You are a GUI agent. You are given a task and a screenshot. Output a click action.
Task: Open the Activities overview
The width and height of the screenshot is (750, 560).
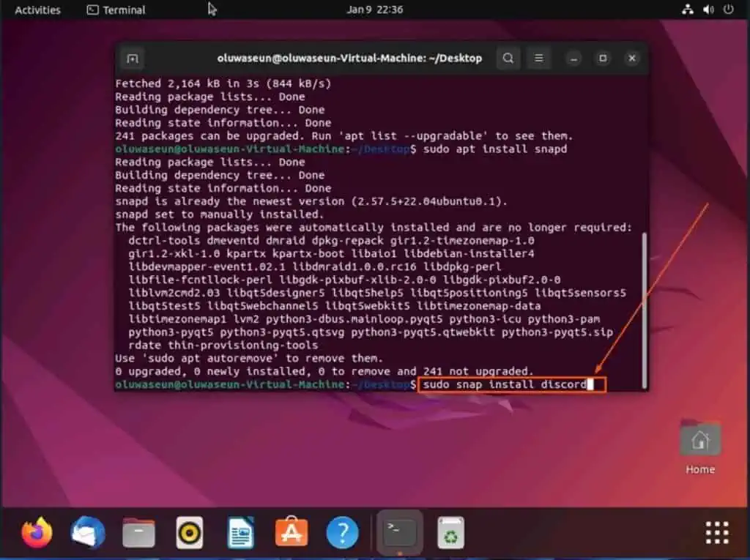click(x=38, y=10)
